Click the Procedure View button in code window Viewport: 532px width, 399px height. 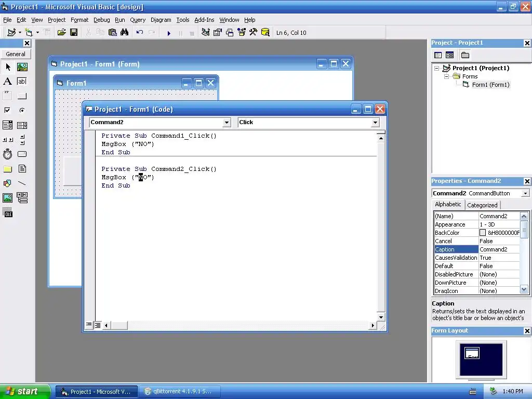[x=88, y=325]
